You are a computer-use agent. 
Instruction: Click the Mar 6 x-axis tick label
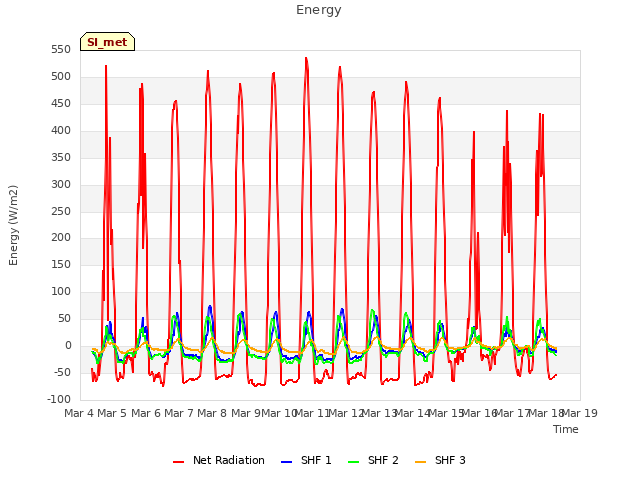coord(146,413)
